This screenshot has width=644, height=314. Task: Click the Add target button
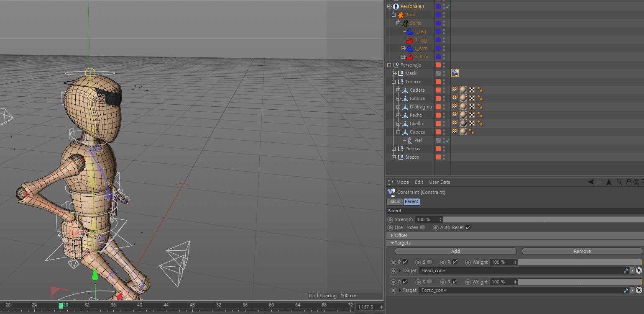click(455, 251)
